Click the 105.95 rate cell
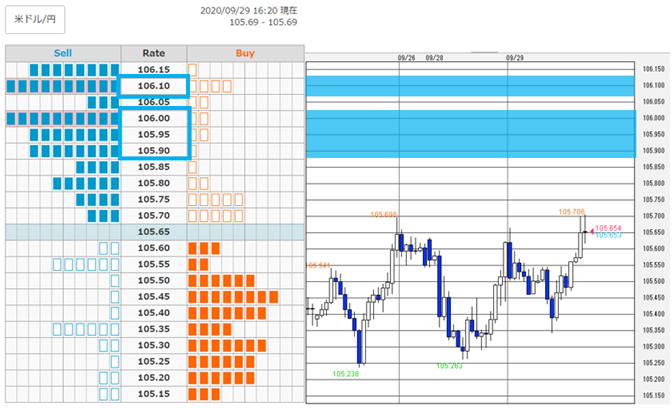 point(154,135)
